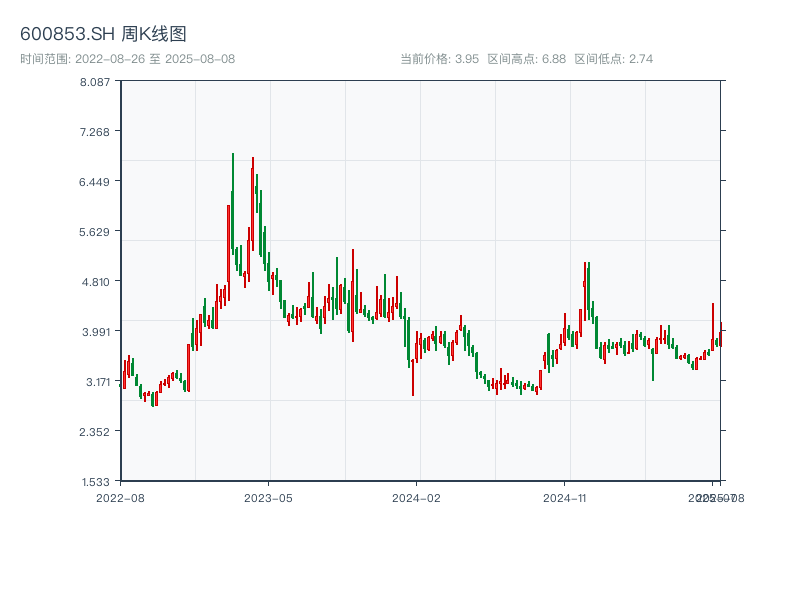
Task: Click the y-axis value 2.352
Action: [94, 432]
